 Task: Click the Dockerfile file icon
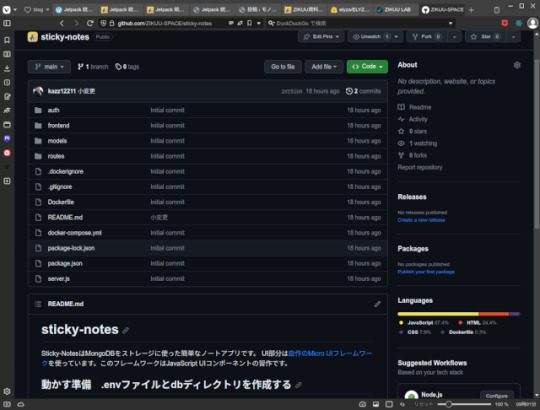point(38,202)
